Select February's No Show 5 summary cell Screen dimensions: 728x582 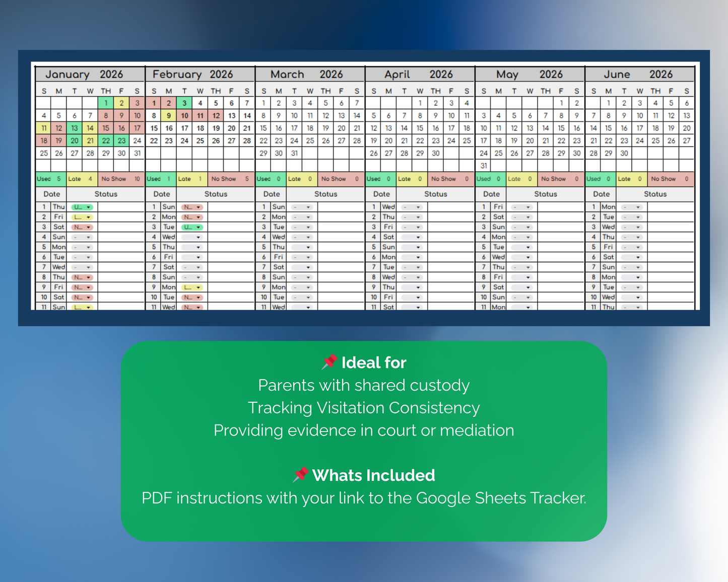[231, 179]
